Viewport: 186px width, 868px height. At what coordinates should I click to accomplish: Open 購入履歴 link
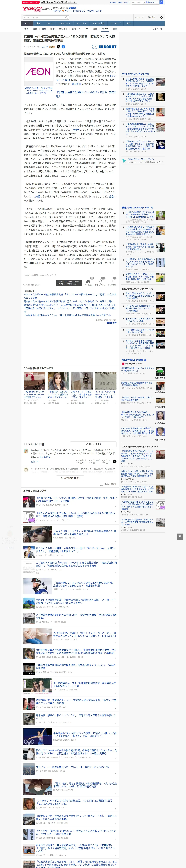152,17
